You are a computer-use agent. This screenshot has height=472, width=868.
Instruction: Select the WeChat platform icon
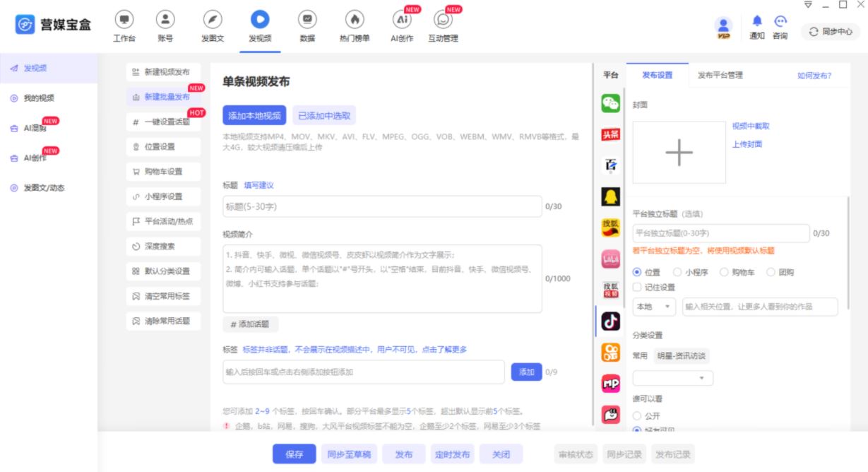tap(610, 104)
